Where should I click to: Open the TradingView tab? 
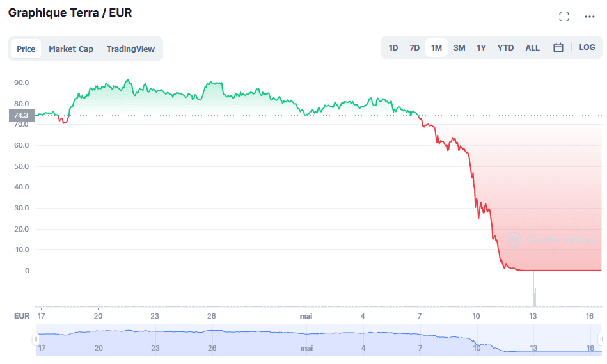click(x=130, y=49)
